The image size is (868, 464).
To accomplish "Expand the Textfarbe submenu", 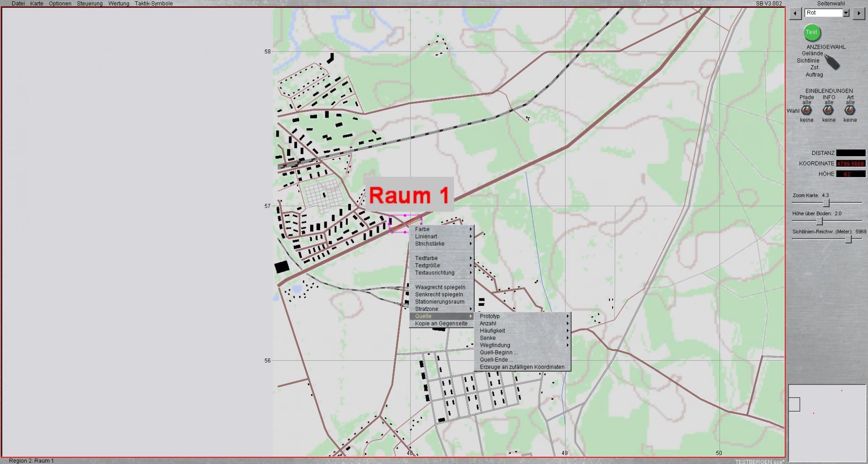I will coord(442,258).
